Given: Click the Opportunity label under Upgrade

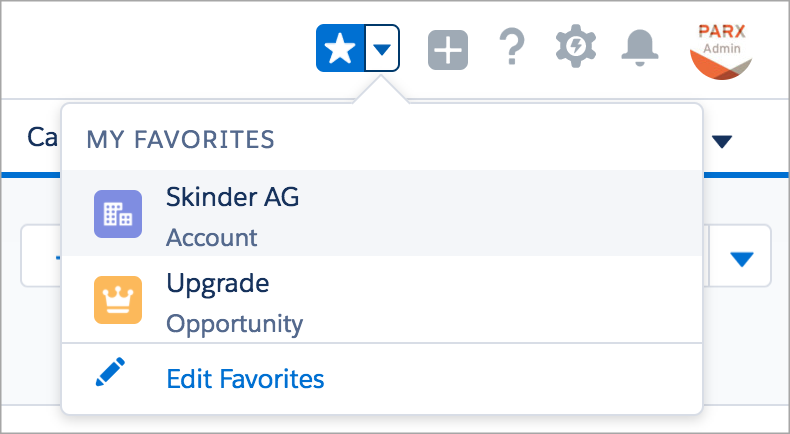Looking at the screenshot, I should click(x=234, y=324).
